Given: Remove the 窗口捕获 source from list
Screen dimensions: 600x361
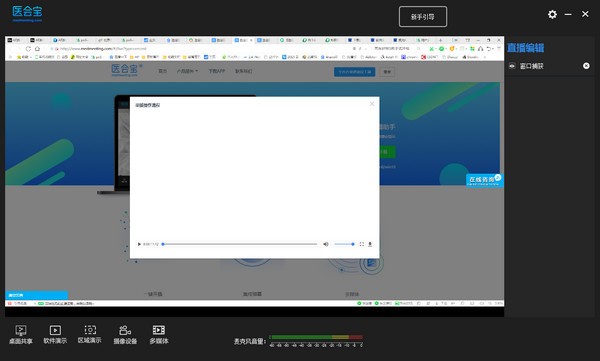Looking at the screenshot, I should pyautogui.click(x=586, y=66).
